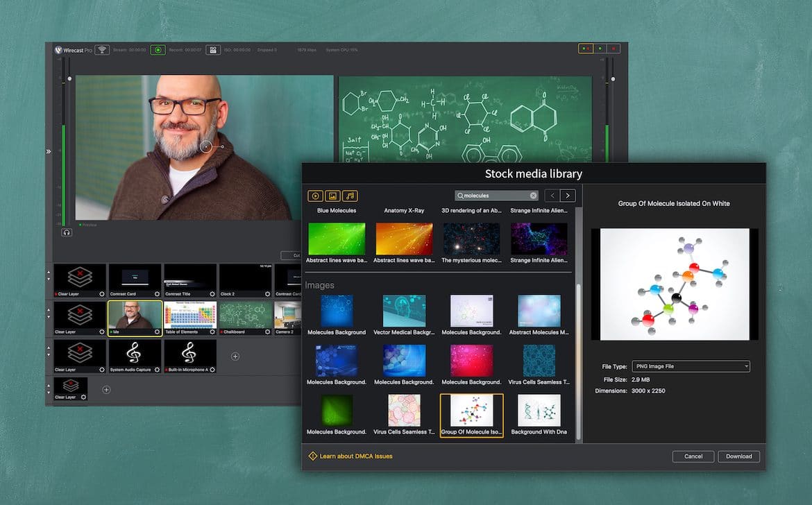812x505 pixels.
Task: Open settings gear on Contrast Title shot
Action: click(x=212, y=294)
